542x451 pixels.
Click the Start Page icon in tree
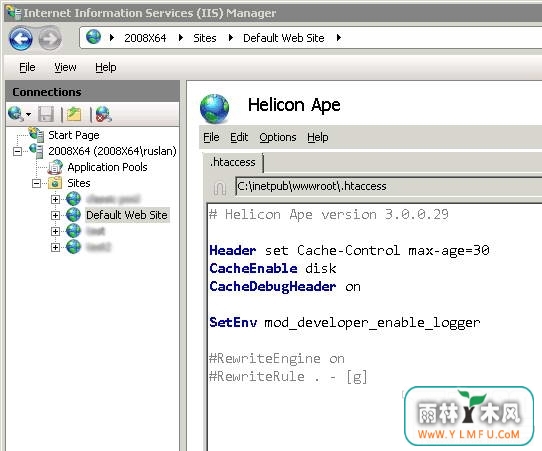[x=36, y=134]
